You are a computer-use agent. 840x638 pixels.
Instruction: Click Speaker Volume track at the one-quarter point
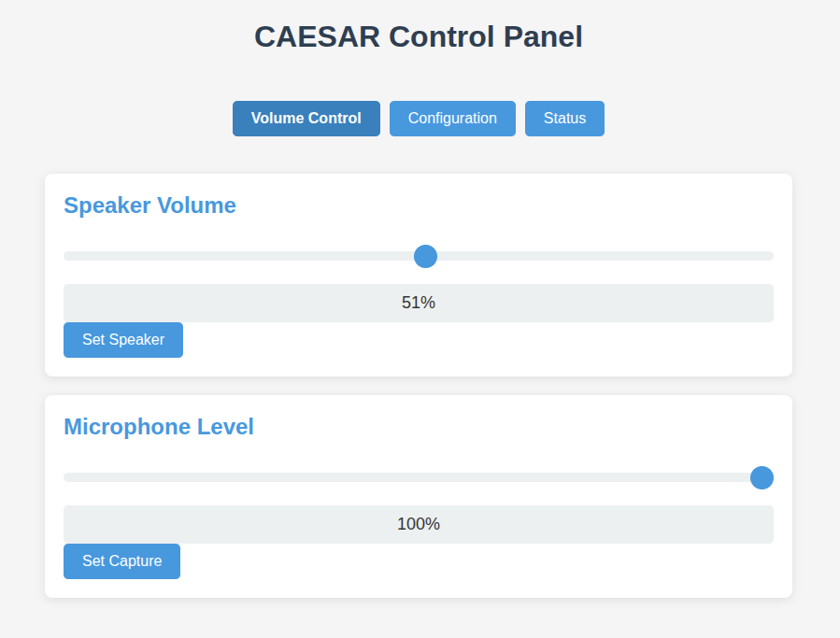pyautogui.click(x=241, y=256)
